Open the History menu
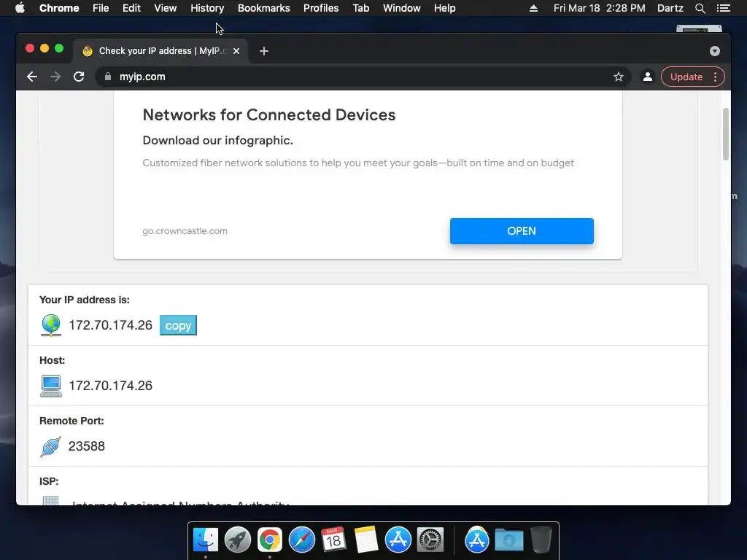This screenshot has width=747, height=560. 207,8
